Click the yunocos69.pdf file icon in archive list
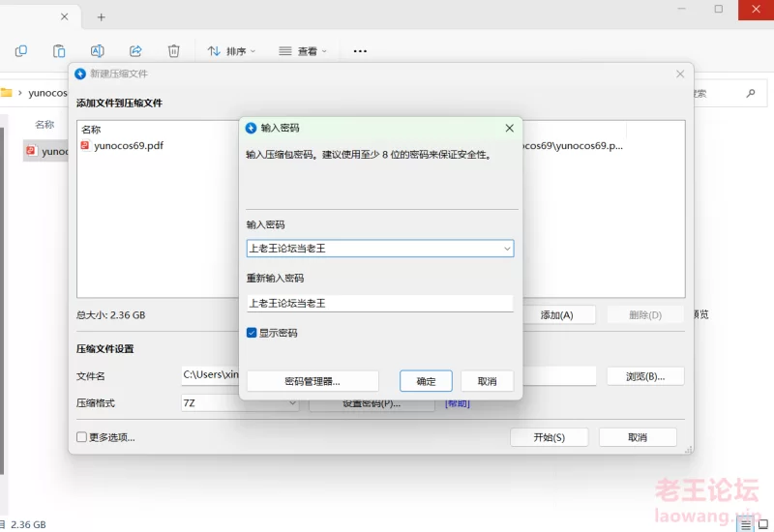 [85, 146]
